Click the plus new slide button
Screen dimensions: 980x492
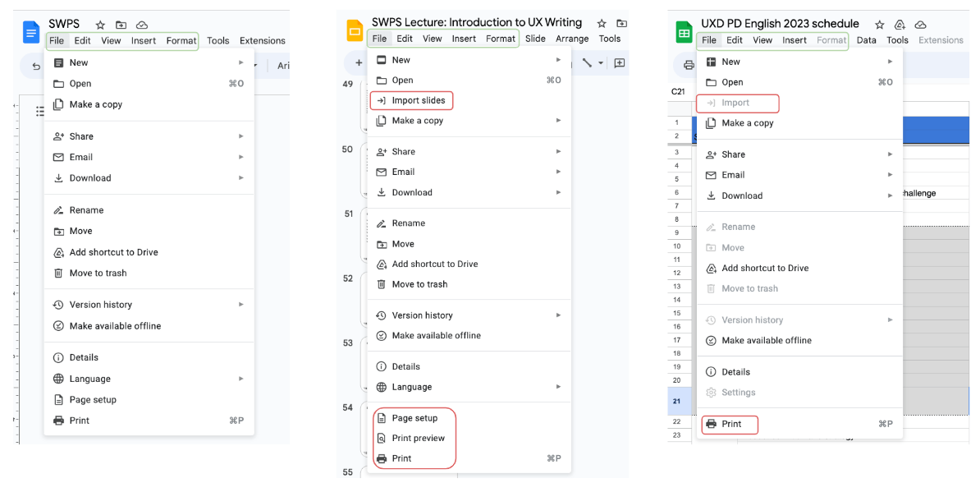[x=359, y=62]
